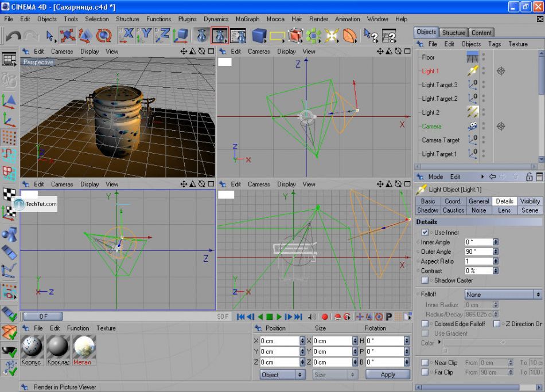This screenshot has width=545, height=392.
Task: Click the Light.1 light icon in Objects list
Action: pyautogui.click(x=472, y=71)
